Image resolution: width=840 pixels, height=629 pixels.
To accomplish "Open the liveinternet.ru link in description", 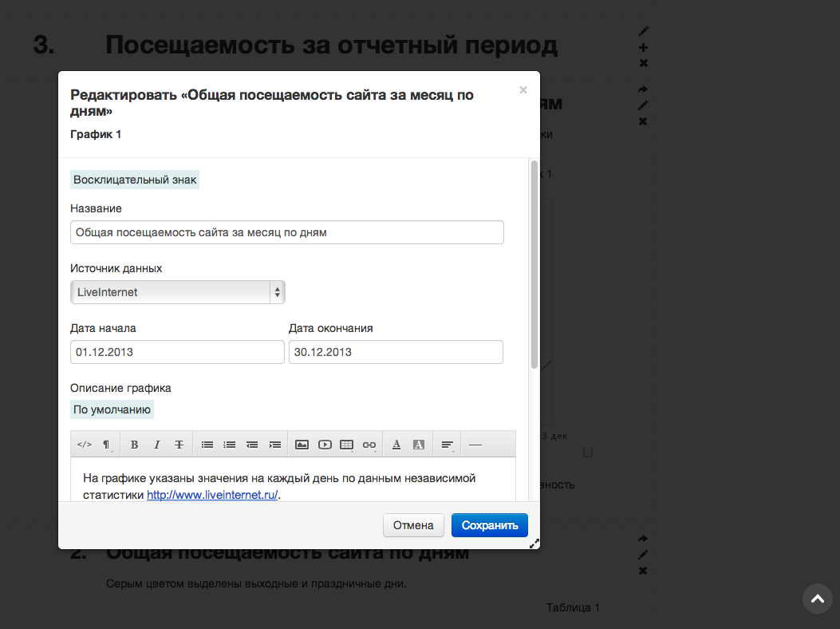I will (x=211, y=495).
